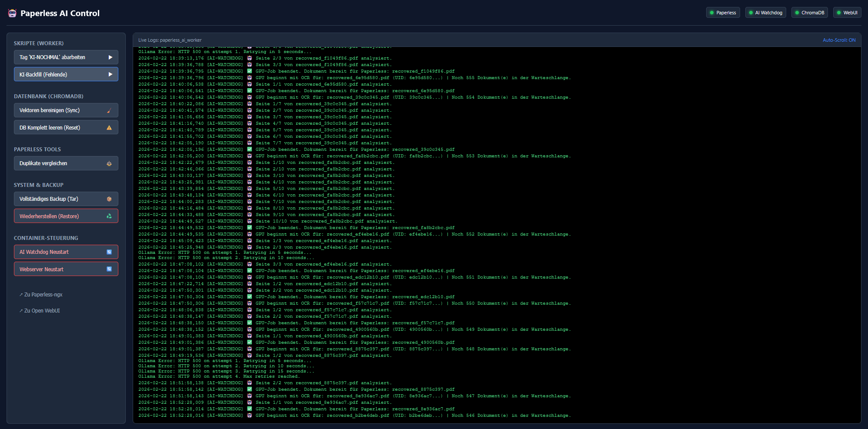Toggle Auto-Scroll off
This screenshot has height=429, width=868.
(x=838, y=40)
